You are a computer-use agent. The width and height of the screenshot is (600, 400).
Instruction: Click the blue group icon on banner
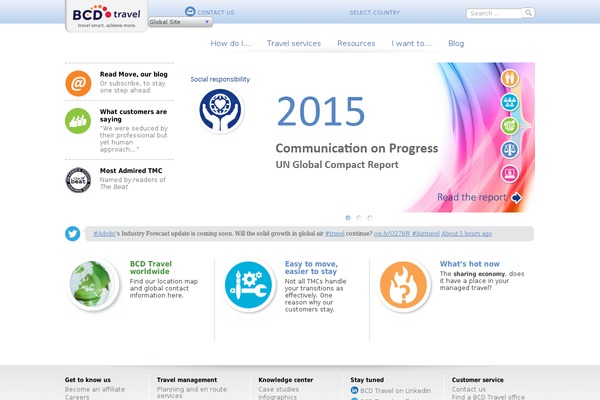pyautogui.click(x=510, y=102)
